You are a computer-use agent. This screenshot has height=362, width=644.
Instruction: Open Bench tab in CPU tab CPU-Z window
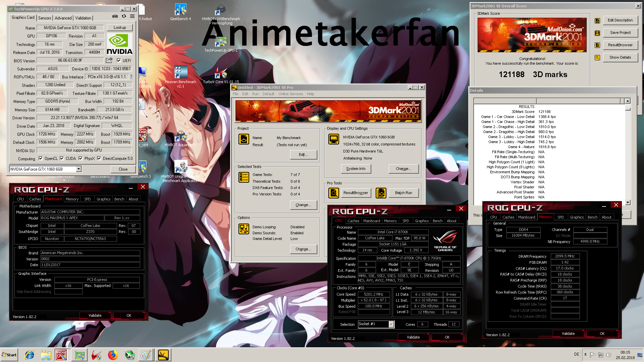[x=437, y=221]
